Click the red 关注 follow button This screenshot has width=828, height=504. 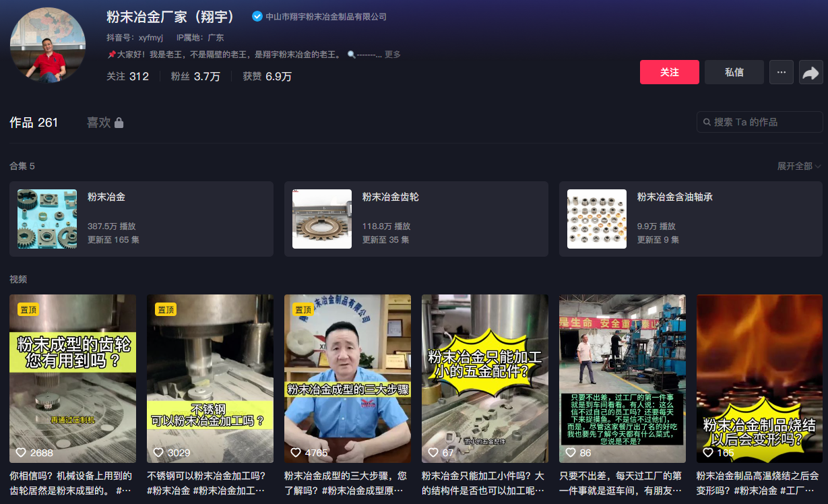click(670, 72)
